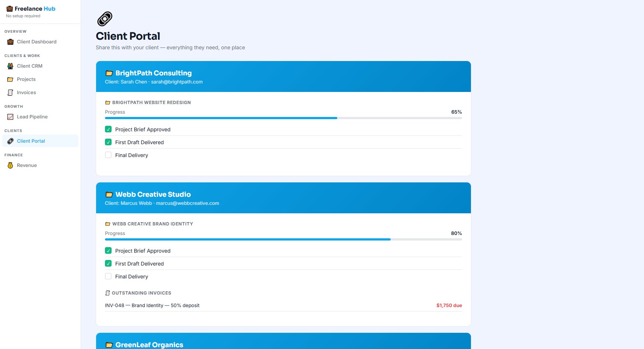The height and width of the screenshot is (349, 644).
Task: Toggle Webb Creative Project Brief Approved checkbox
Action: point(108,251)
